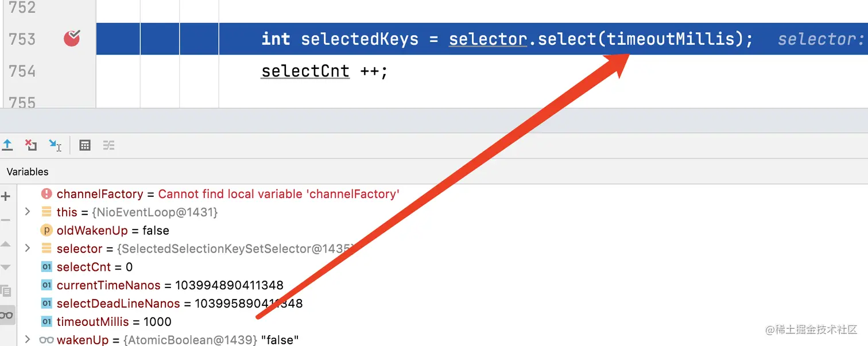Move watch up with arrow icon

(6, 244)
